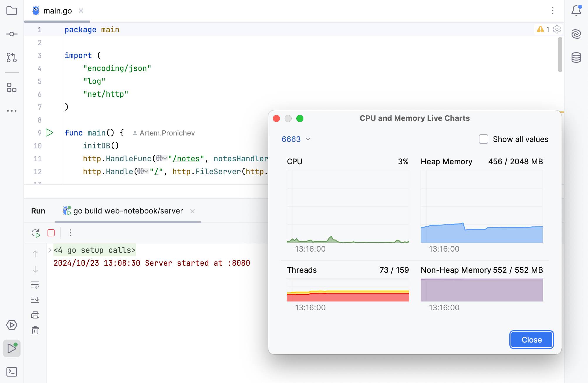Click the CPU 3% value

[x=403, y=162]
